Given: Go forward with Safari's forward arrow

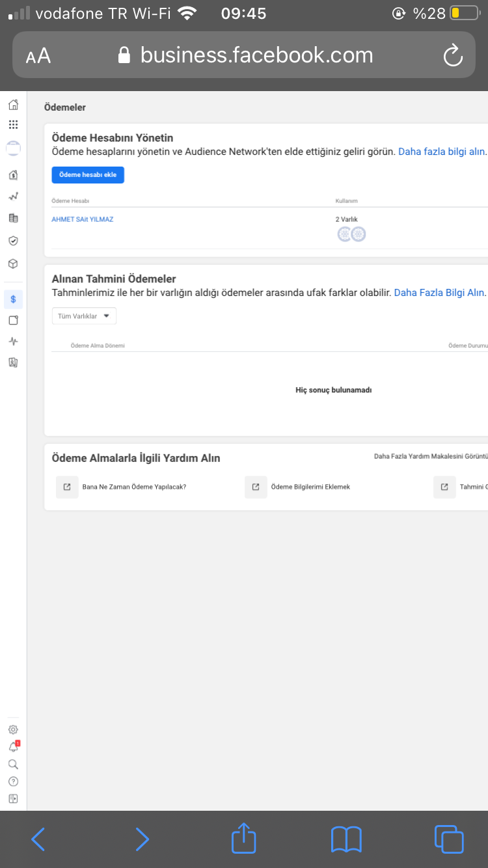Looking at the screenshot, I should pos(142,839).
